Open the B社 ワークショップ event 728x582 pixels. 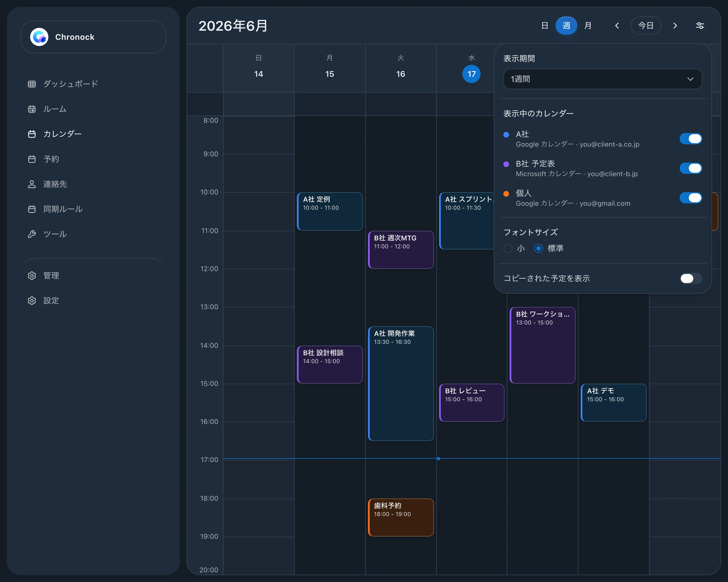tap(543, 345)
